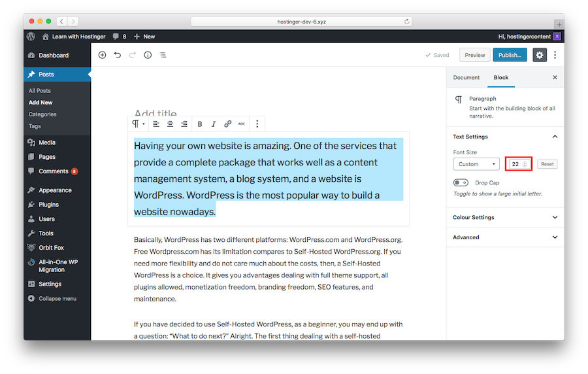Open the block navigation icon
Image resolution: width=588 pixels, height=374 pixels.
pos(163,55)
